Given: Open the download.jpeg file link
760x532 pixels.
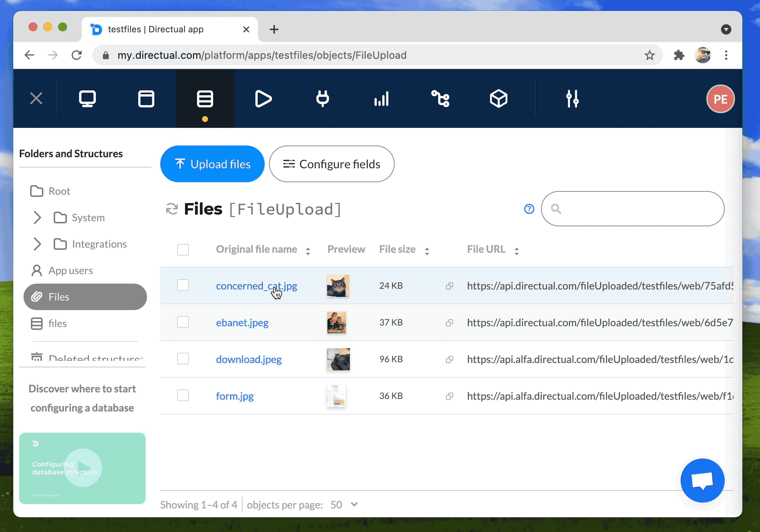Looking at the screenshot, I should click(x=248, y=359).
